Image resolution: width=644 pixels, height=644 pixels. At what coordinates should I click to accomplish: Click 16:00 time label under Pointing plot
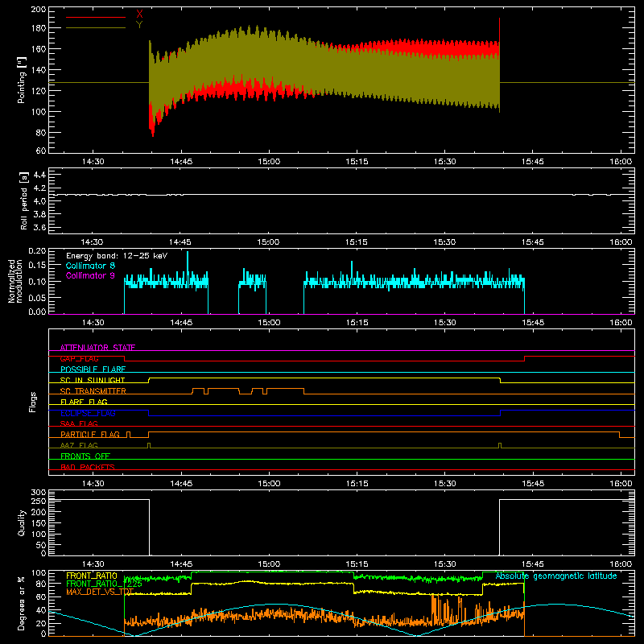(621, 162)
